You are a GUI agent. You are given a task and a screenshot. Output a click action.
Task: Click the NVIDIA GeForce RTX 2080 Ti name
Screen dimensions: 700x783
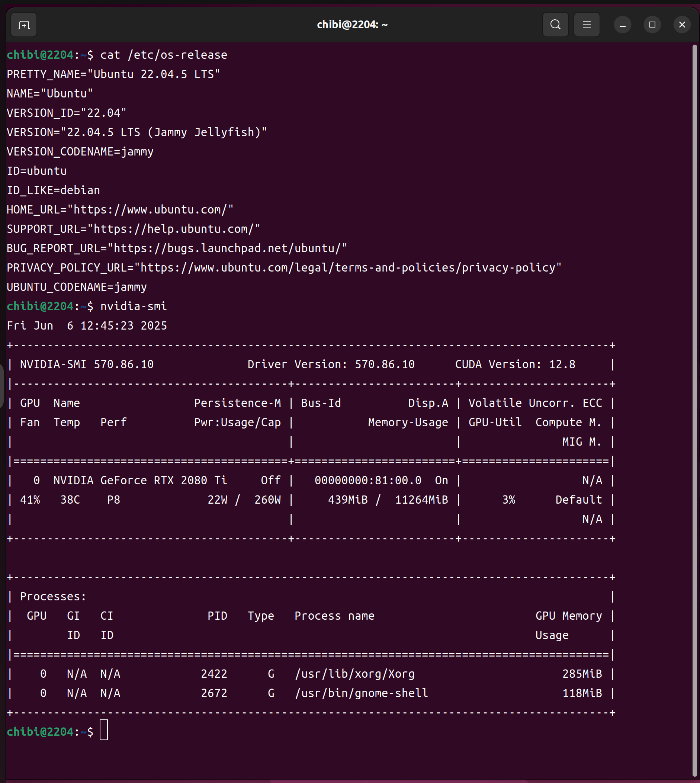(140, 481)
